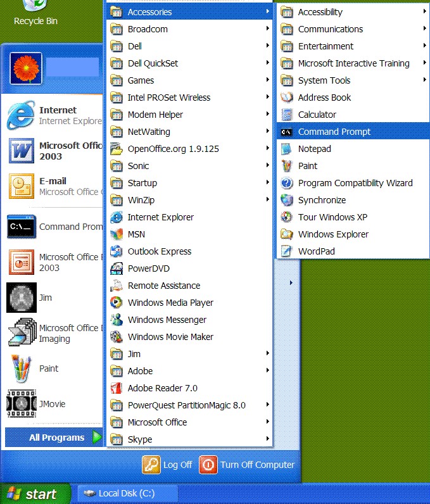Open the Dell folder entry

pyautogui.click(x=189, y=46)
